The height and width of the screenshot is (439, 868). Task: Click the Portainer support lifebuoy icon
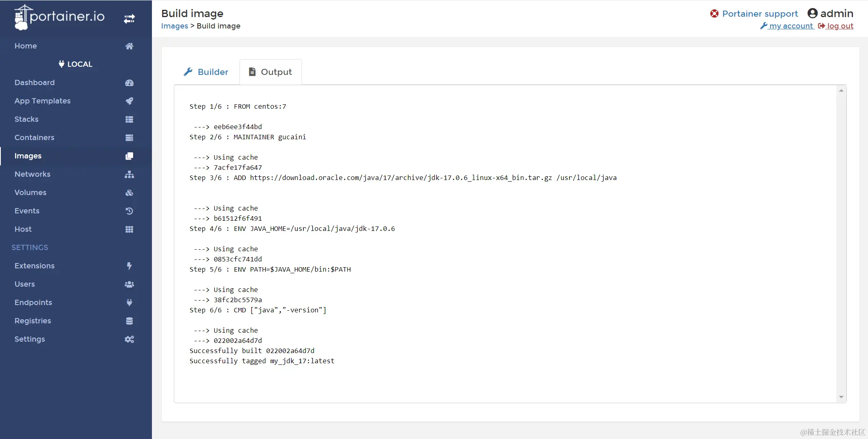tap(714, 13)
